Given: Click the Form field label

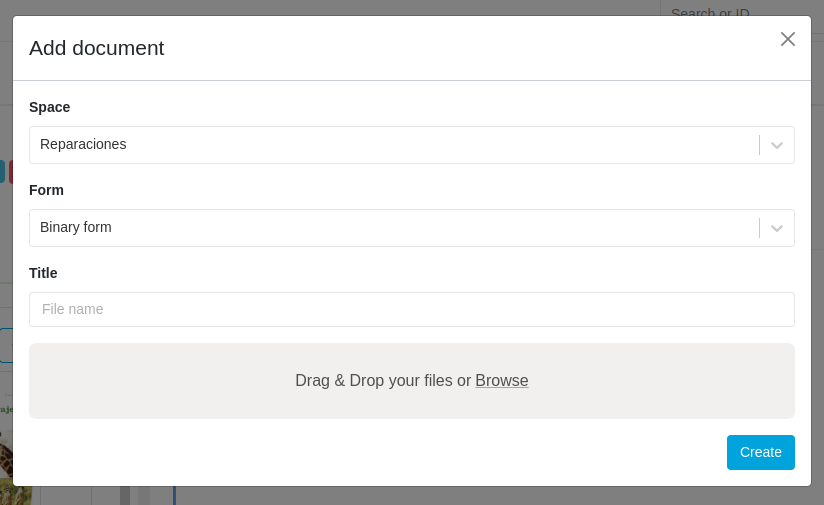Looking at the screenshot, I should pos(47,190).
